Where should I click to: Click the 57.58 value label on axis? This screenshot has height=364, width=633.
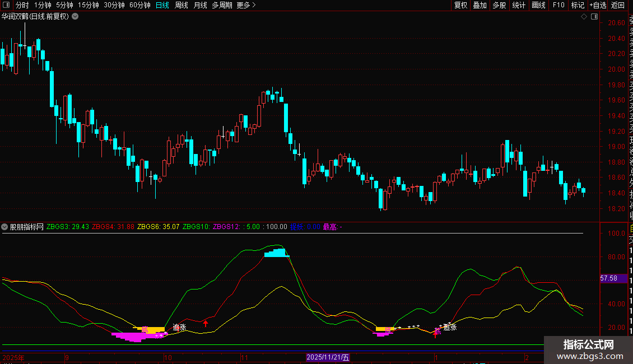coord(609,278)
